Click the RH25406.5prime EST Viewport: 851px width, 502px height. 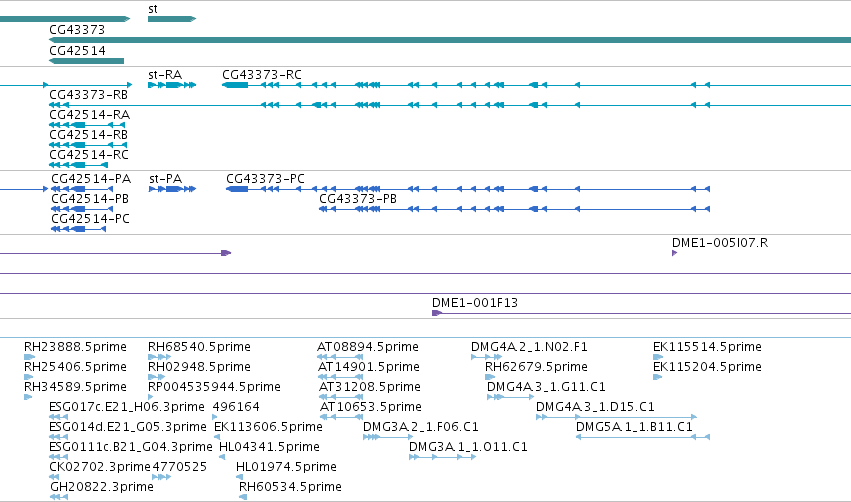tap(28, 377)
